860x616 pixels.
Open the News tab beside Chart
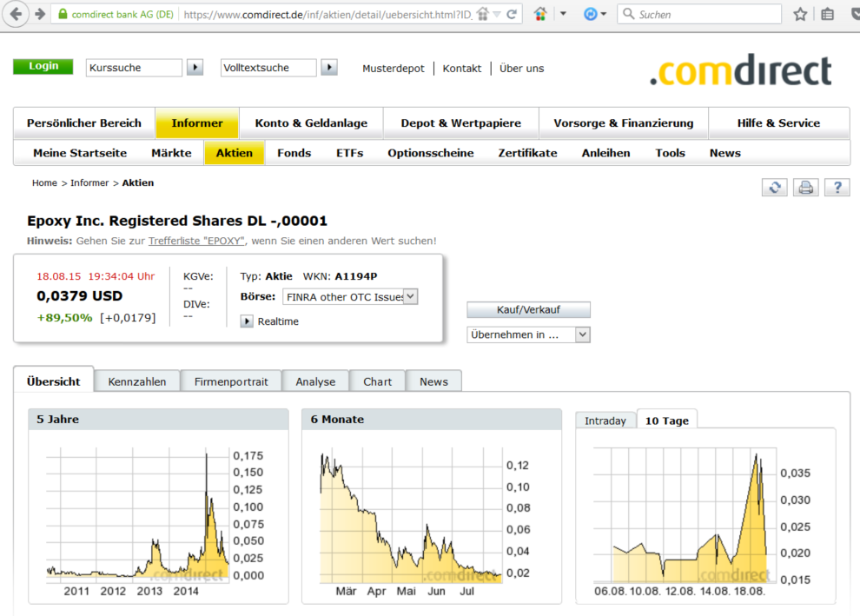click(x=433, y=381)
